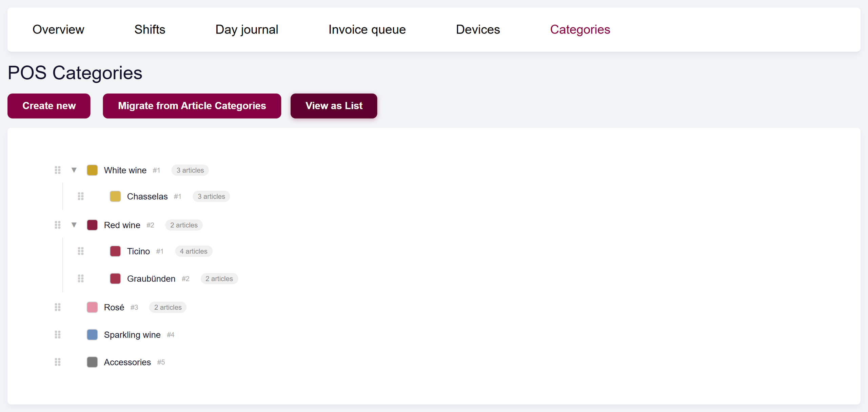
Task: Select the Graubünden subcategory
Action: pos(151,279)
